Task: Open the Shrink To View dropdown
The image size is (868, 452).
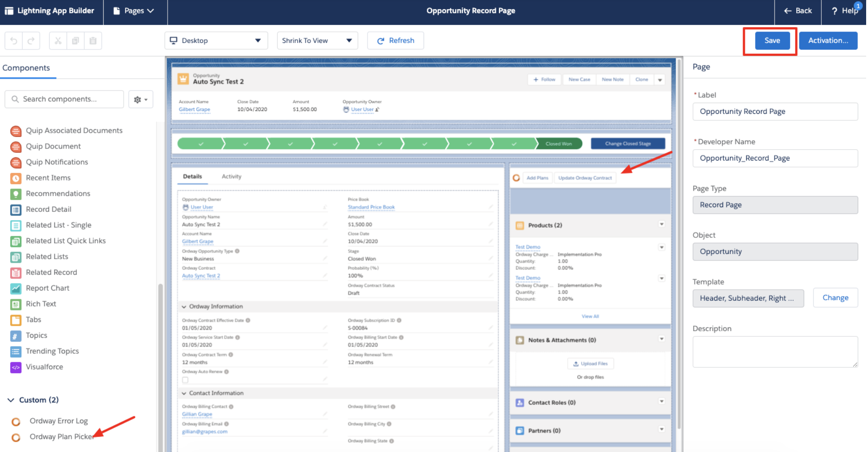Action: tap(318, 41)
